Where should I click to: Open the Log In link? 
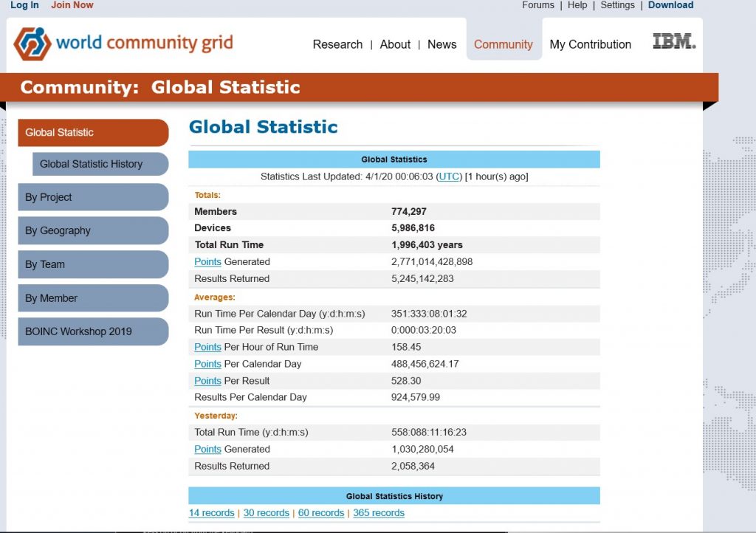point(24,5)
